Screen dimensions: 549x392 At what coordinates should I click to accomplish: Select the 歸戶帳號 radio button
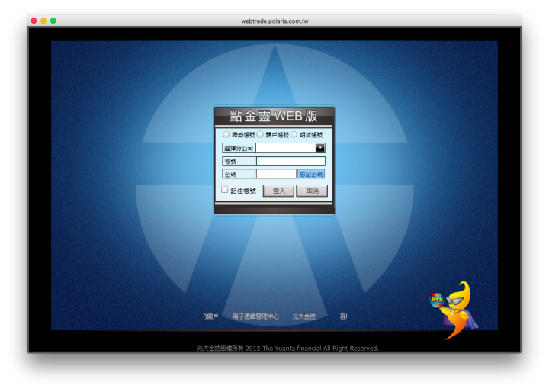point(260,134)
